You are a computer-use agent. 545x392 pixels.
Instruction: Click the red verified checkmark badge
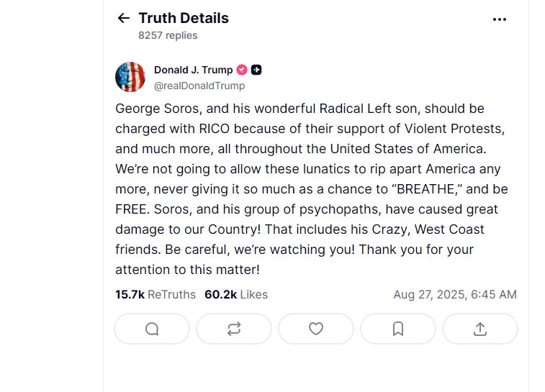(243, 70)
